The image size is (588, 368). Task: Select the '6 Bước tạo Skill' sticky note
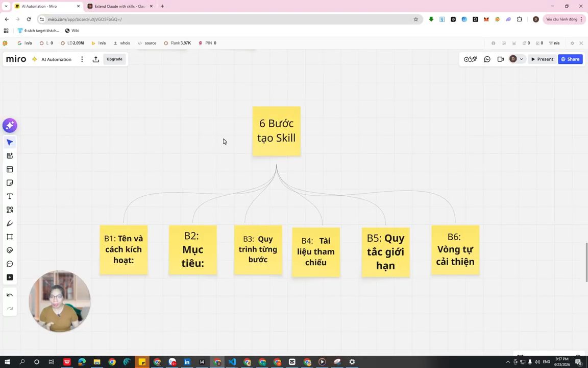(276, 131)
